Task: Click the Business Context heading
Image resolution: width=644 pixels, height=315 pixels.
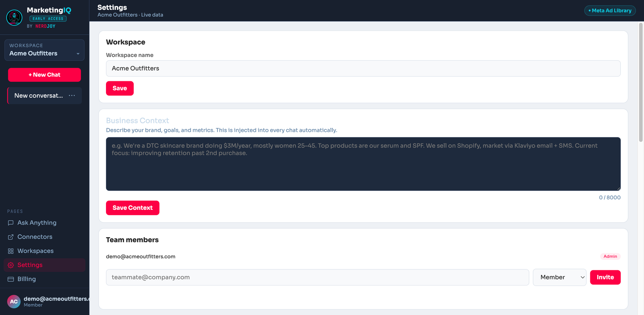Action: (x=137, y=121)
